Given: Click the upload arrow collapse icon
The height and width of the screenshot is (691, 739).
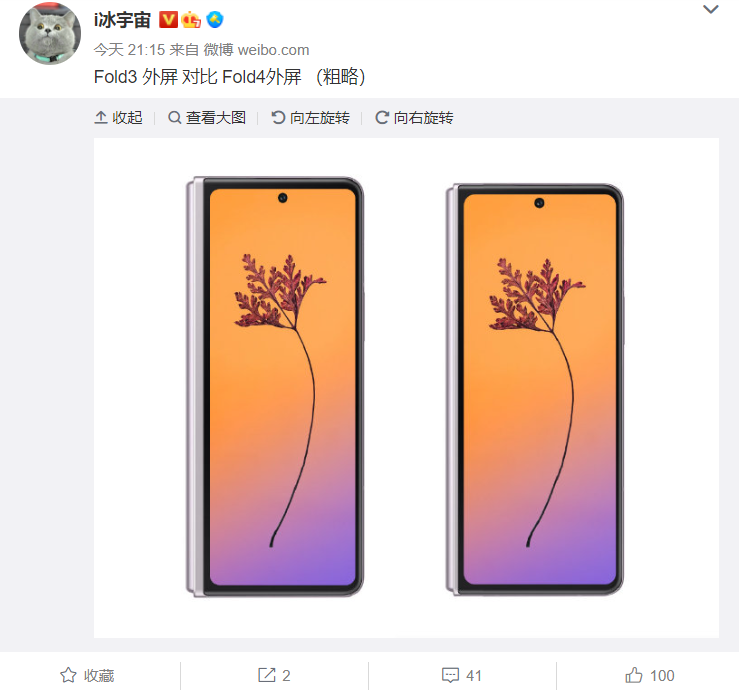Looking at the screenshot, I should (101, 117).
